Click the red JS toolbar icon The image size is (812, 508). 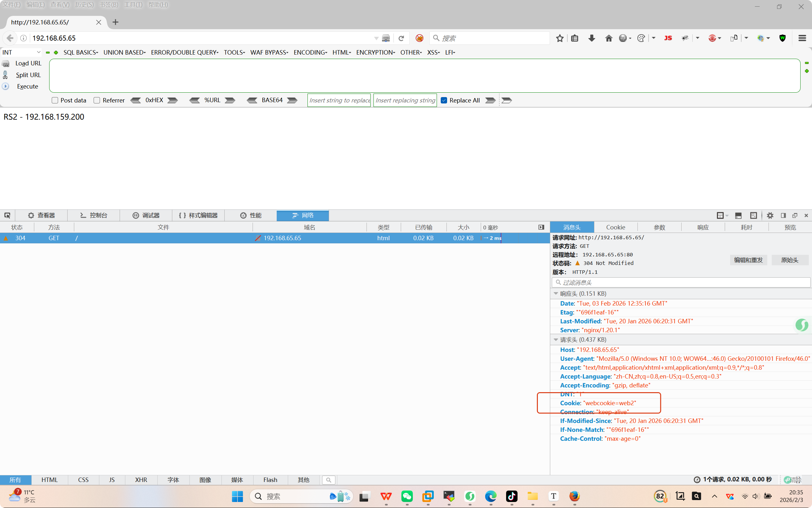click(x=668, y=38)
